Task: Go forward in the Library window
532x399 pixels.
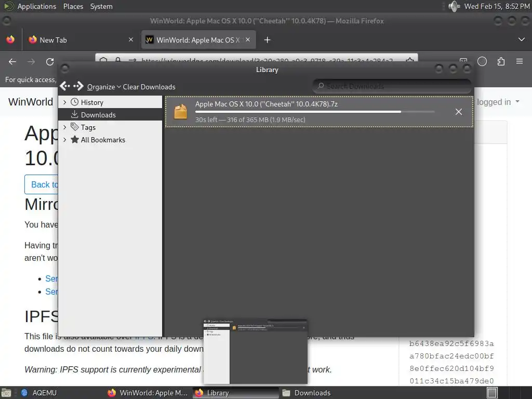Action: tap(78, 86)
